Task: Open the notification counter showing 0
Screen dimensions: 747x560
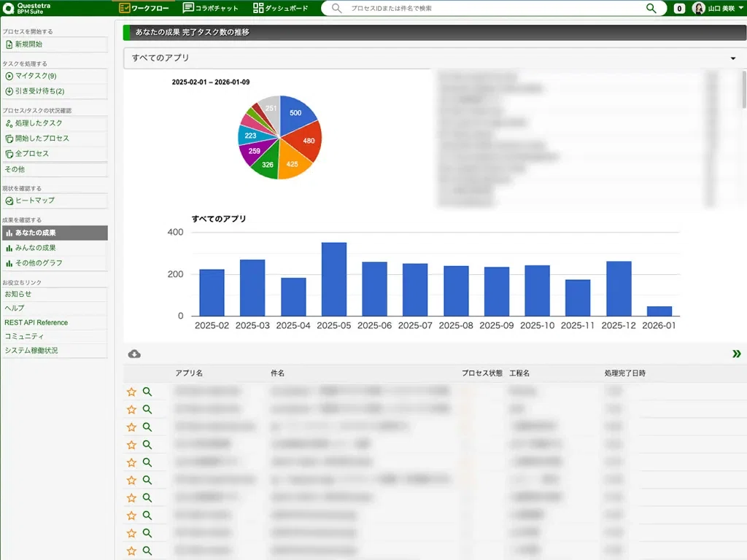Action: (679, 8)
